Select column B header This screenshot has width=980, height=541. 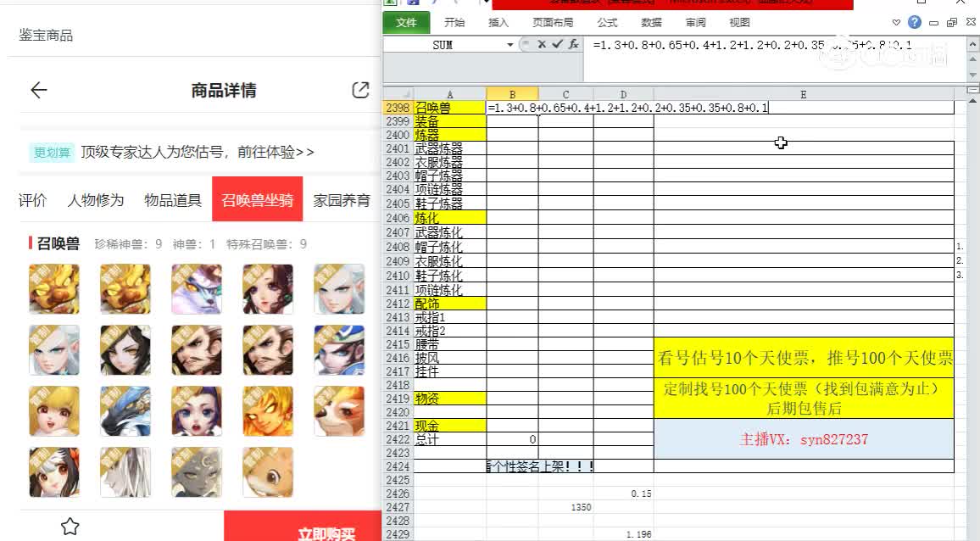click(x=513, y=94)
